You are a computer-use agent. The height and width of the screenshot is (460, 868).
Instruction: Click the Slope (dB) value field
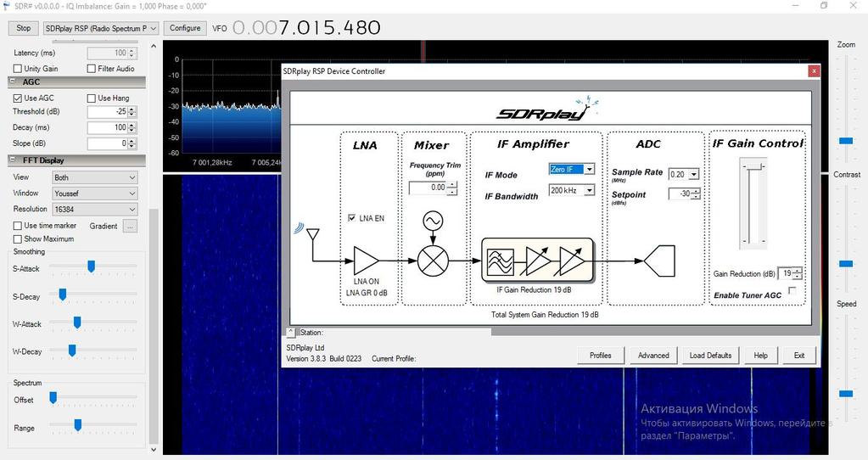(111, 143)
